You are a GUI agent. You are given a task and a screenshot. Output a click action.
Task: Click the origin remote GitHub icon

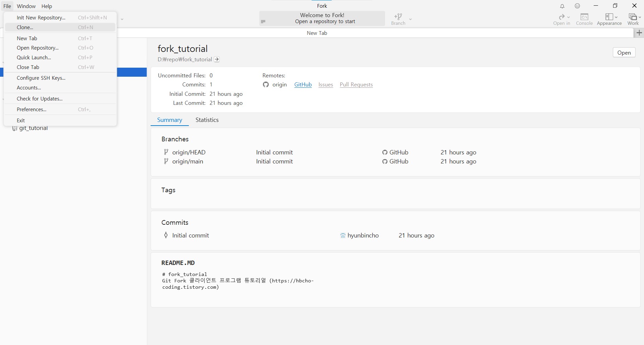point(266,84)
